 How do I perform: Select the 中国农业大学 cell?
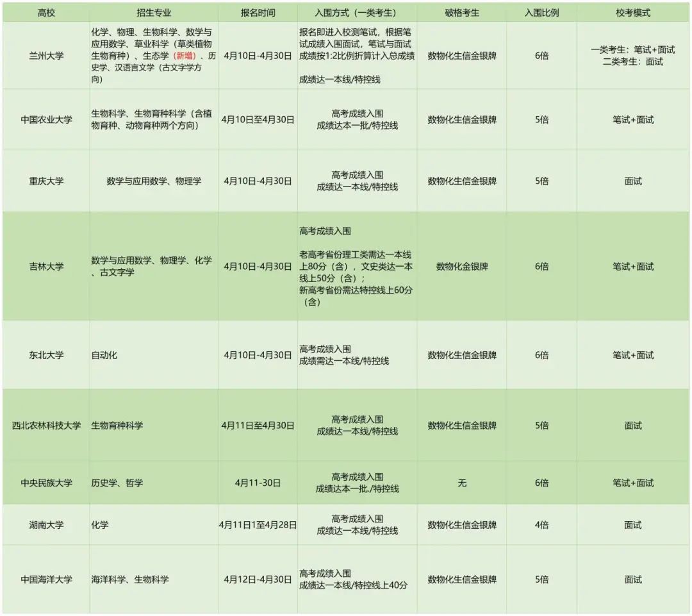point(46,120)
